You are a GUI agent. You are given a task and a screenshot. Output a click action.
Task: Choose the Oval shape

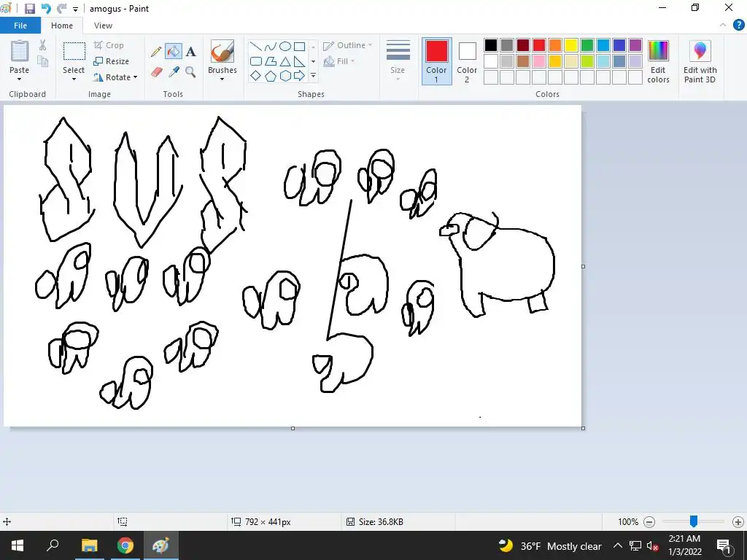coord(285,47)
